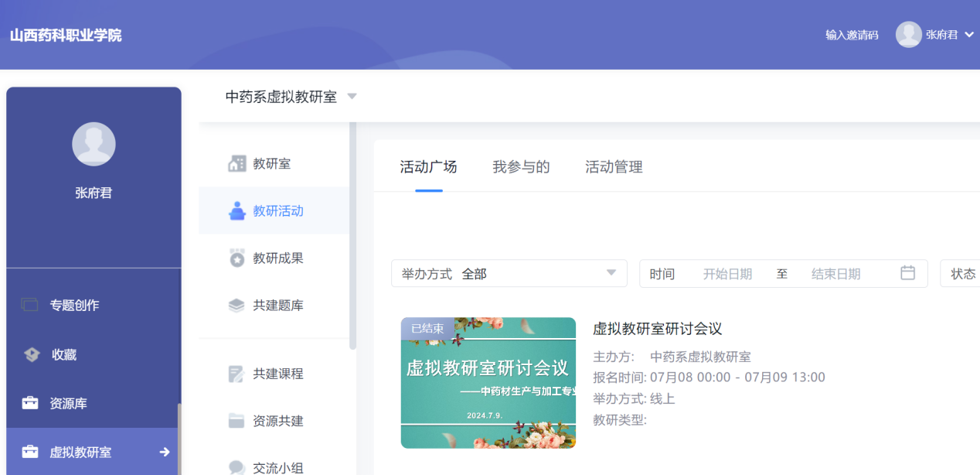The height and width of the screenshot is (475, 980).
Task: Open the 状态 filter dropdown
Action: click(x=961, y=274)
